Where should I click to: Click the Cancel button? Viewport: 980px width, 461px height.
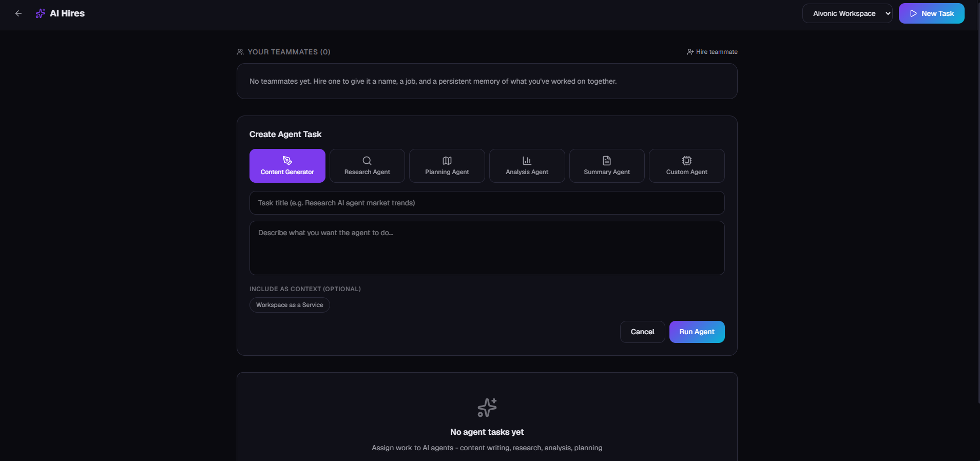click(x=642, y=332)
